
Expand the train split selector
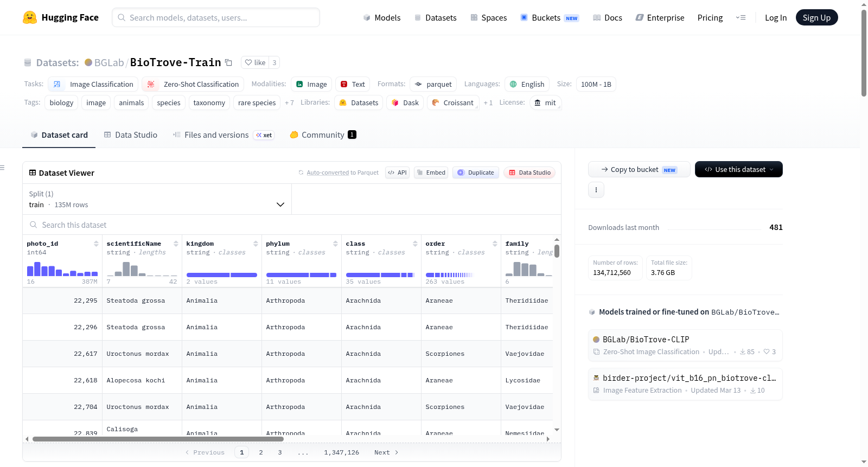coord(157,199)
